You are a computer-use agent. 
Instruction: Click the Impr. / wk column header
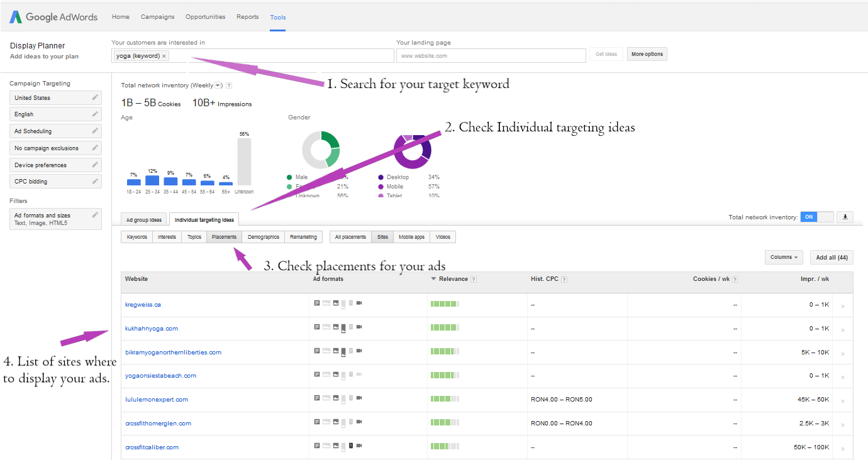(x=815, y=279)
